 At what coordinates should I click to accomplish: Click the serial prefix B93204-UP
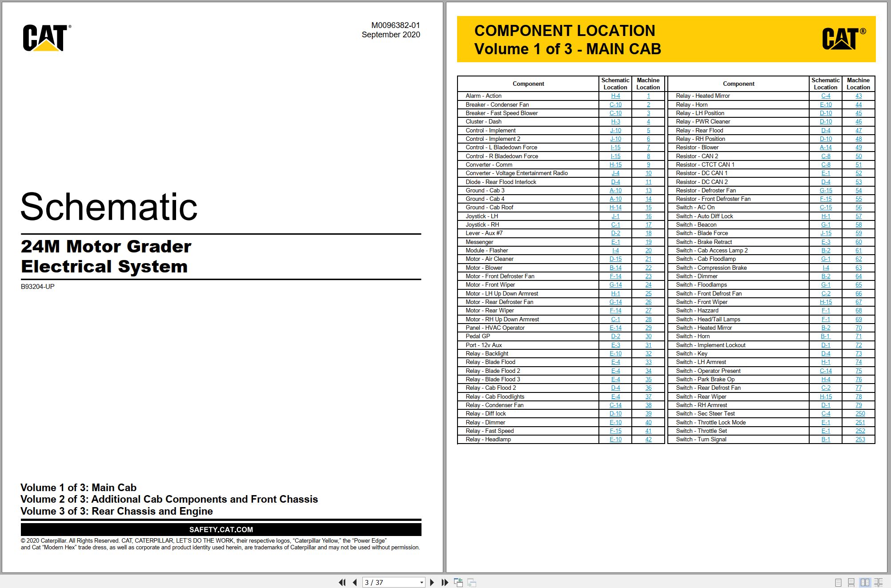[37, 287]
